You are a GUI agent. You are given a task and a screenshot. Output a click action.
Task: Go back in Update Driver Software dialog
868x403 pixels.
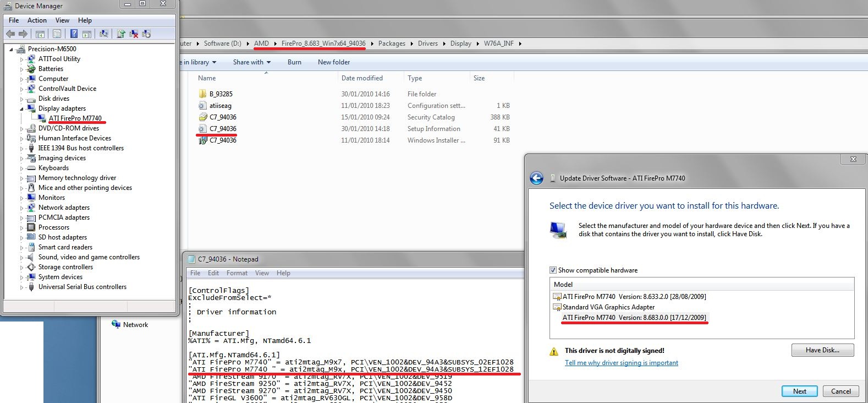coord(536,178)
